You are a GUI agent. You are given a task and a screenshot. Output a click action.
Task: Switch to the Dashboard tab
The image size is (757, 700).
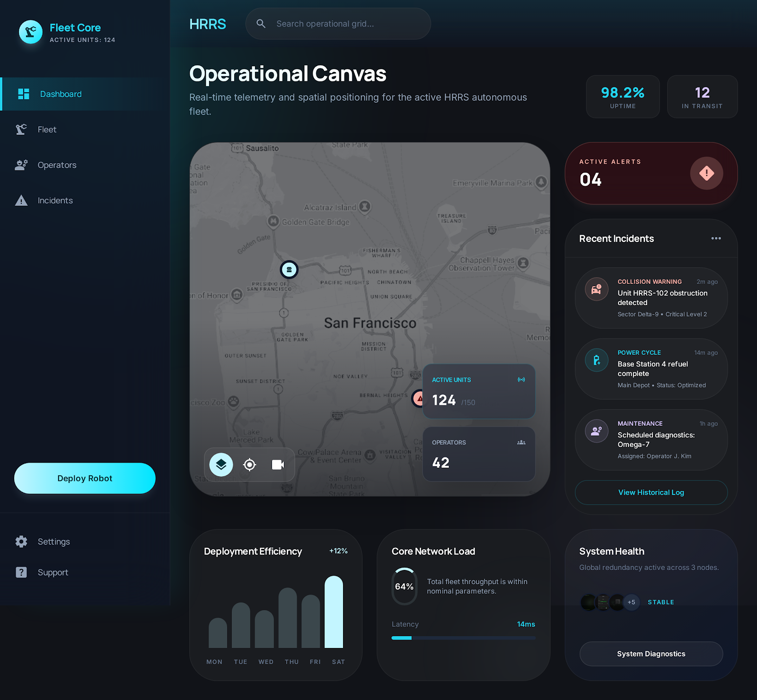tap(61, 94)
